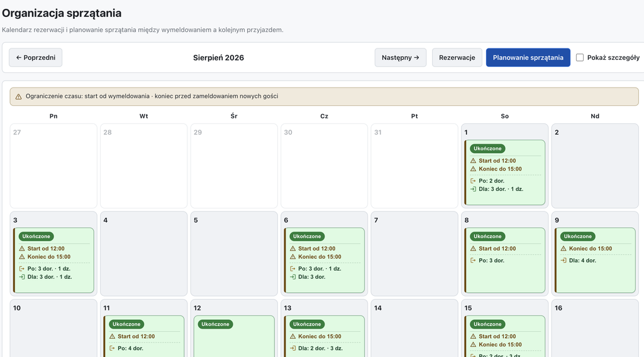Click warning icon next to 'Koniec do 15:00' on August 13
This screenshot has width=644, height=357.
(x=293, y=336)
